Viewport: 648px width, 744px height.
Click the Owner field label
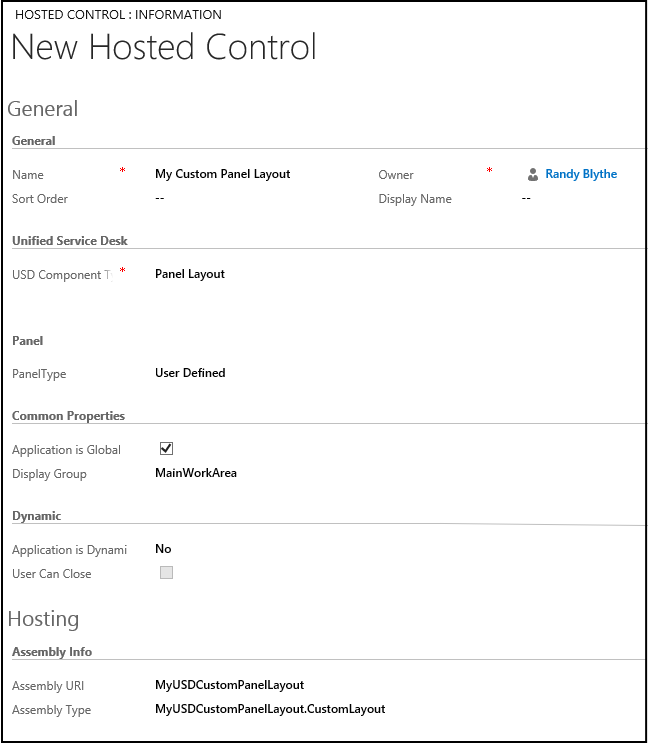(x=396, y=175)
